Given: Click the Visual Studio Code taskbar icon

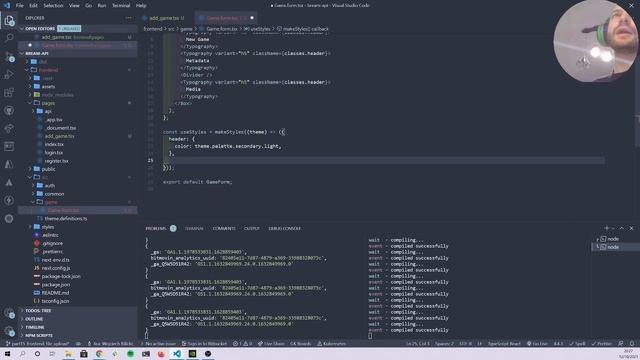Looking at the screenshot, I should point(177,354).
